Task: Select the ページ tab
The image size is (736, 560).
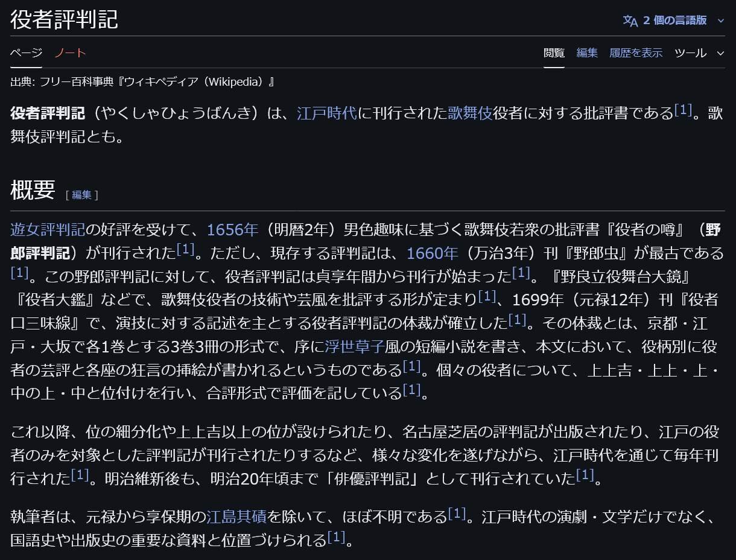Action: point(26,53)
